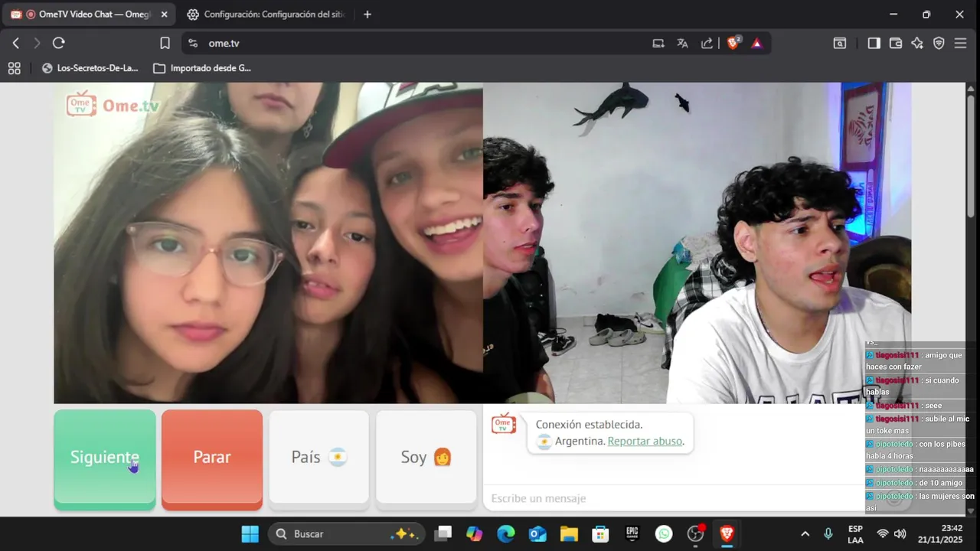Toggle the browser sidebar
The height and width of the screenshot is (551, 980).
874,44
